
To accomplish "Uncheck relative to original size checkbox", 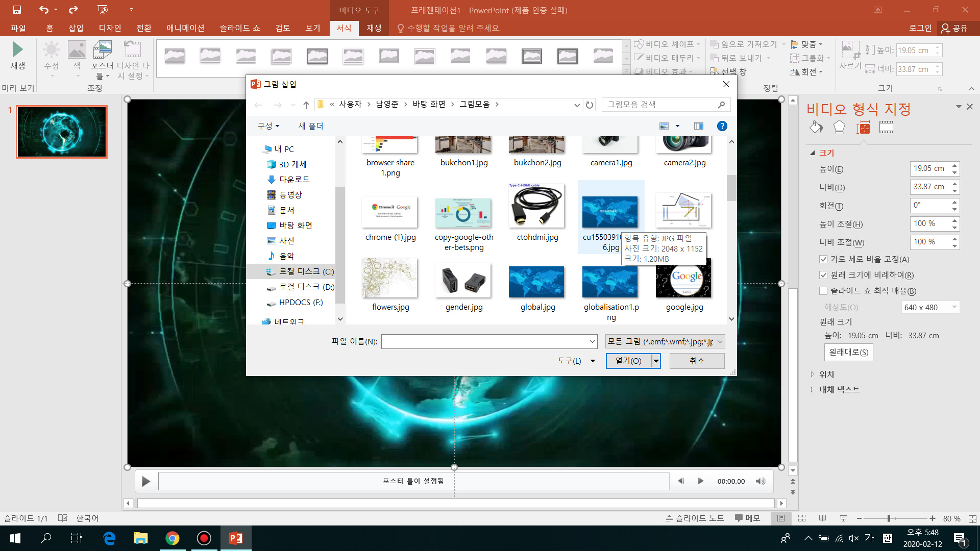I will (x=823, y=275).
